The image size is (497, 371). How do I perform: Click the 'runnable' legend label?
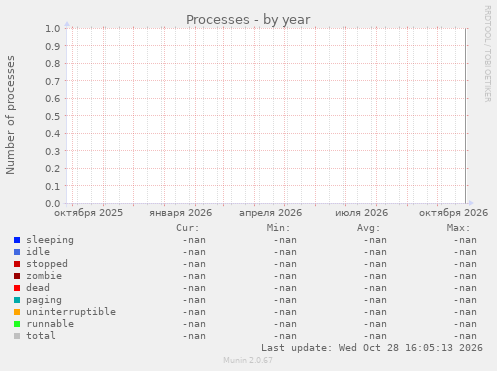[50, 324]
